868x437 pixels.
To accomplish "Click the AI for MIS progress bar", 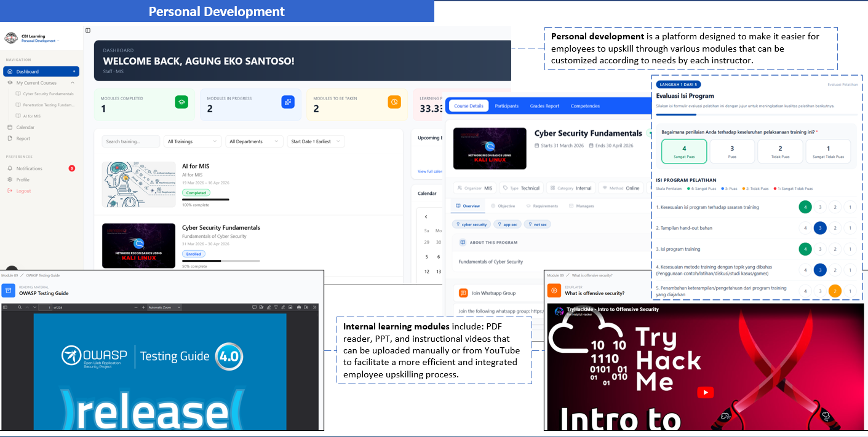I will (205, 199).
